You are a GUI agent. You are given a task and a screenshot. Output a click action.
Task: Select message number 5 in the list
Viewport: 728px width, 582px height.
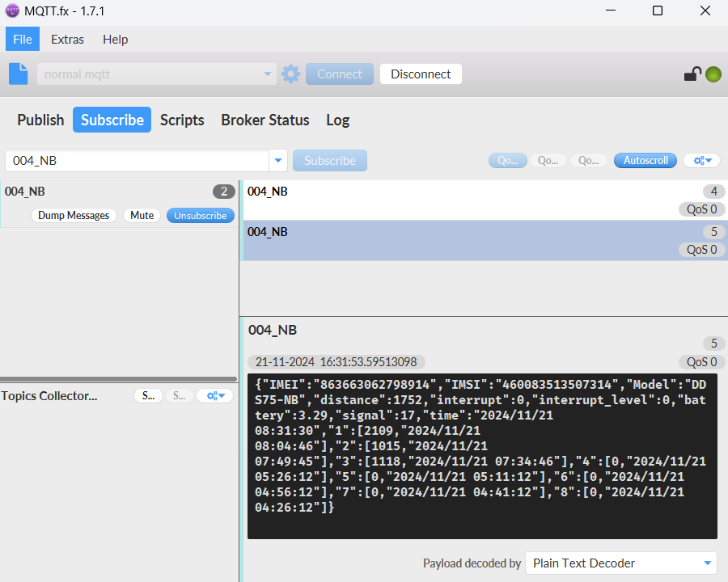tap(485, 240)
